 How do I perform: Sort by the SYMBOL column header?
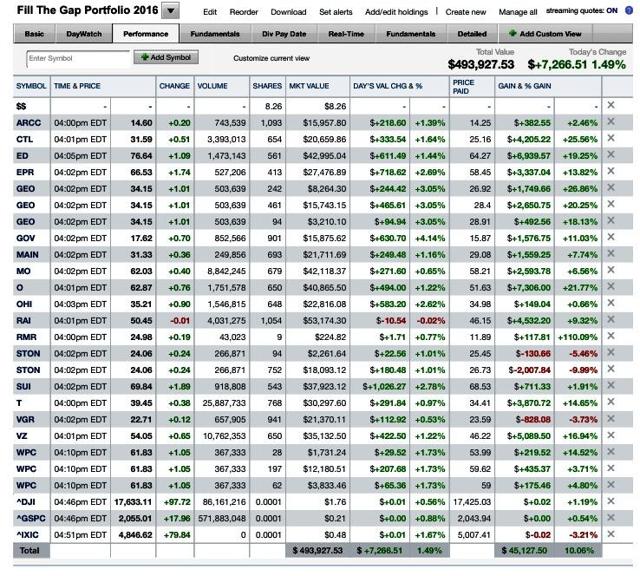point(31,86)
